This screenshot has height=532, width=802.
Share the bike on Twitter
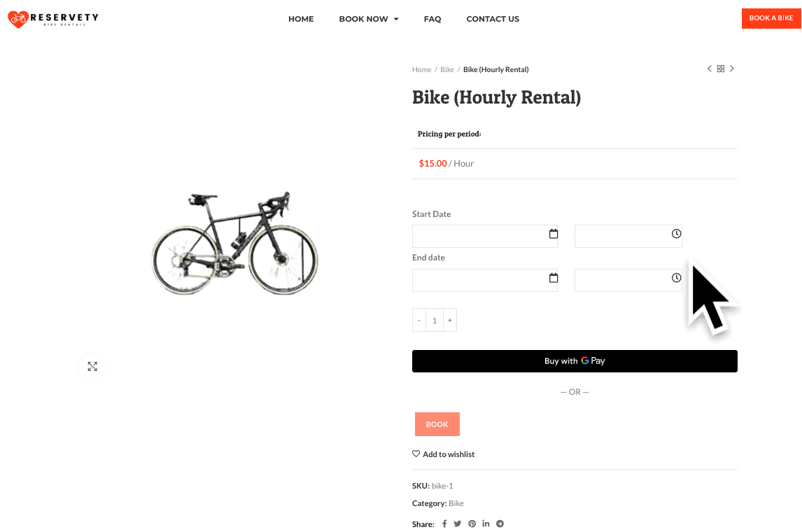[x=458, y=524]
